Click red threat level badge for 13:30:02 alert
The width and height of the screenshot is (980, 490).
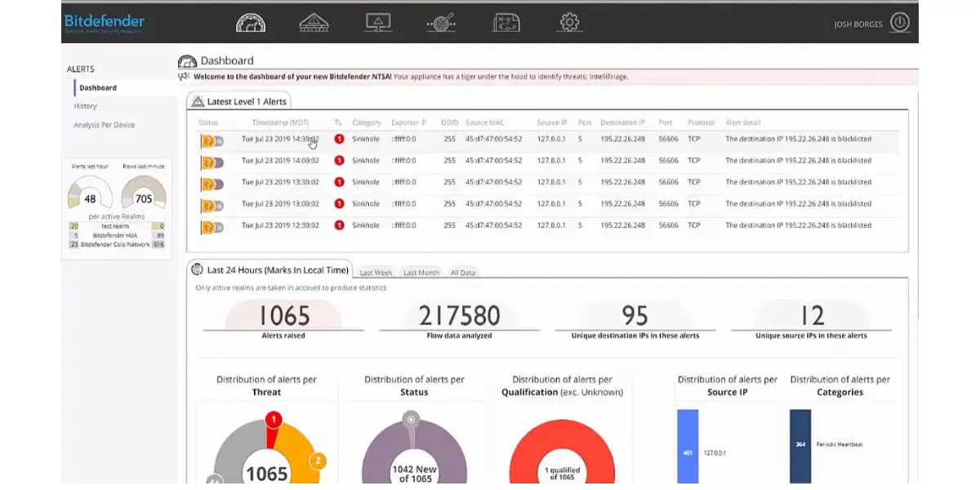(339, 182)
